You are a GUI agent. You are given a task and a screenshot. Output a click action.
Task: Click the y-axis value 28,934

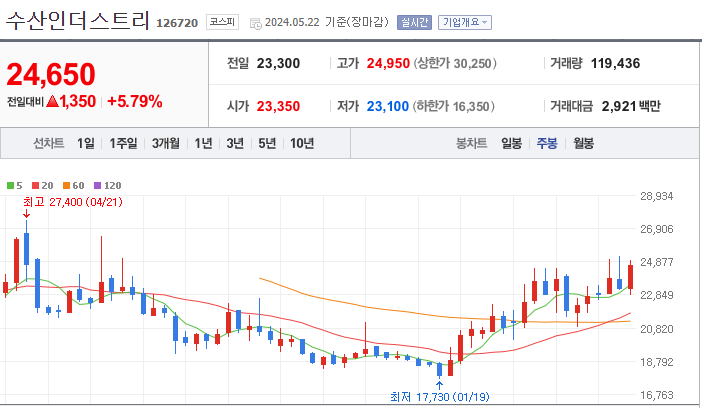(657, 196)
